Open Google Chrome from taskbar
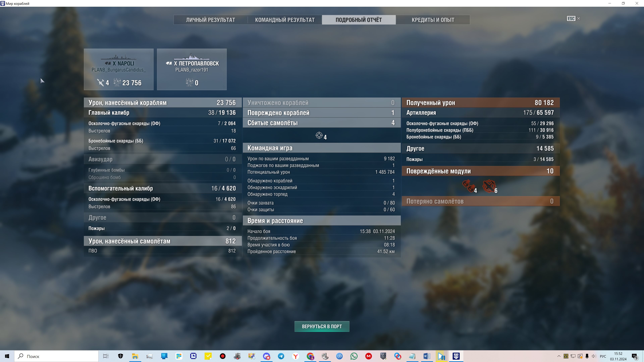The image size is (644, 362). [x=310, y=356]
